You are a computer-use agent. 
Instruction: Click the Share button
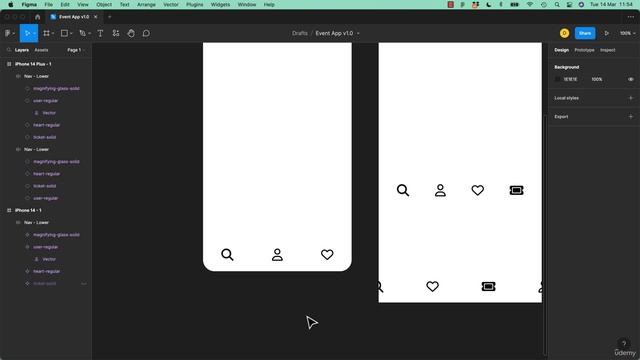585,33
